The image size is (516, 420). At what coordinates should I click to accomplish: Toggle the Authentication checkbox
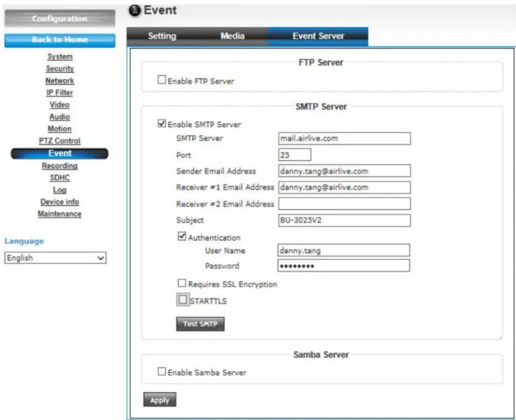pos(182,236)
